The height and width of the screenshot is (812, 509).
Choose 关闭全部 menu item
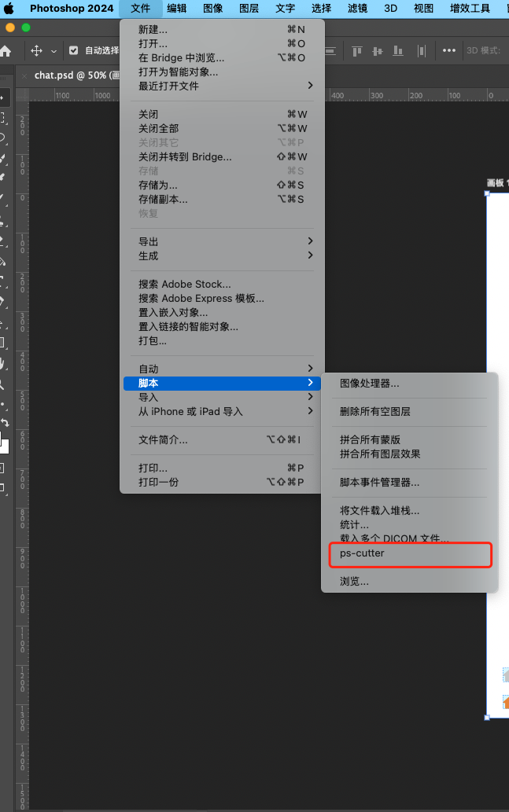(x=222, y=128)
